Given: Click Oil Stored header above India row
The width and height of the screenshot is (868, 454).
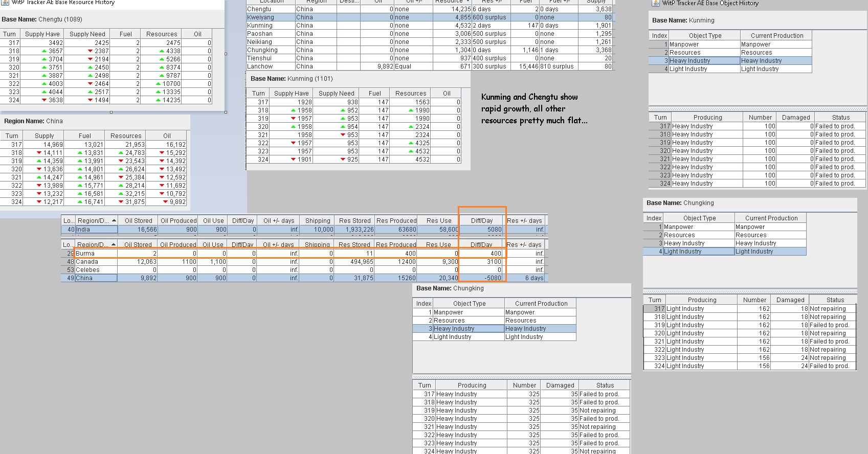Looking at the screenshot, I should pos(138,221).
